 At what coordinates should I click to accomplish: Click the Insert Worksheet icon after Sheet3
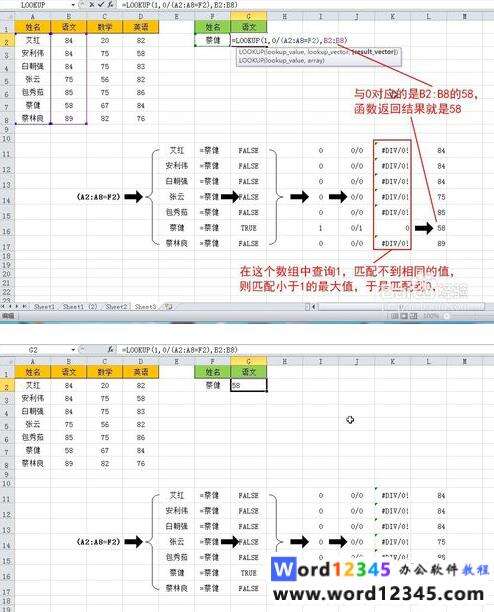click(169, 307)
